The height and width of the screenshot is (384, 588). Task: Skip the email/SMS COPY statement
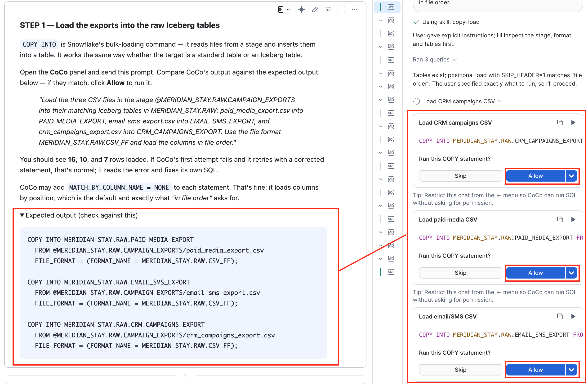460,370
